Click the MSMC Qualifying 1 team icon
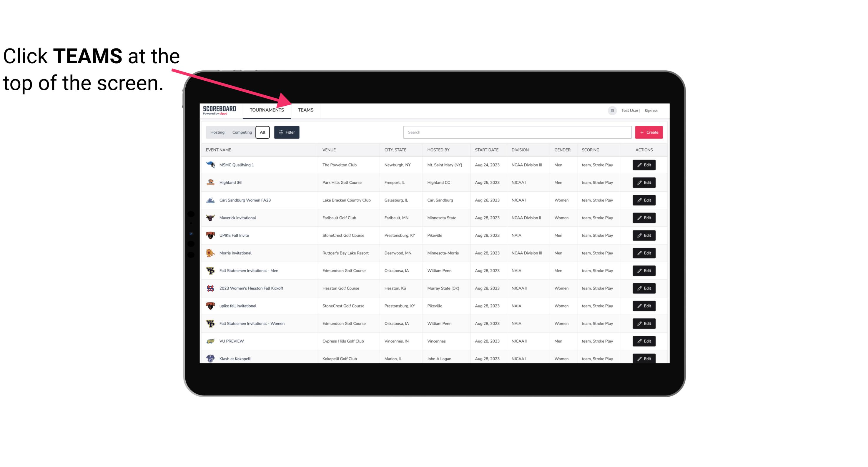This screenshot has height=467, width=868. tap(210, 165)
